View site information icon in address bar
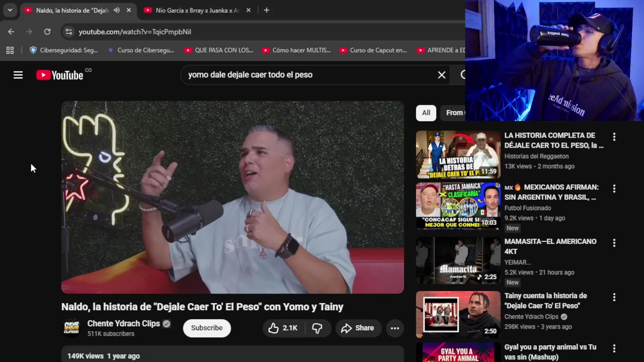The image size is (644, 362). click(x=69, y=32)
